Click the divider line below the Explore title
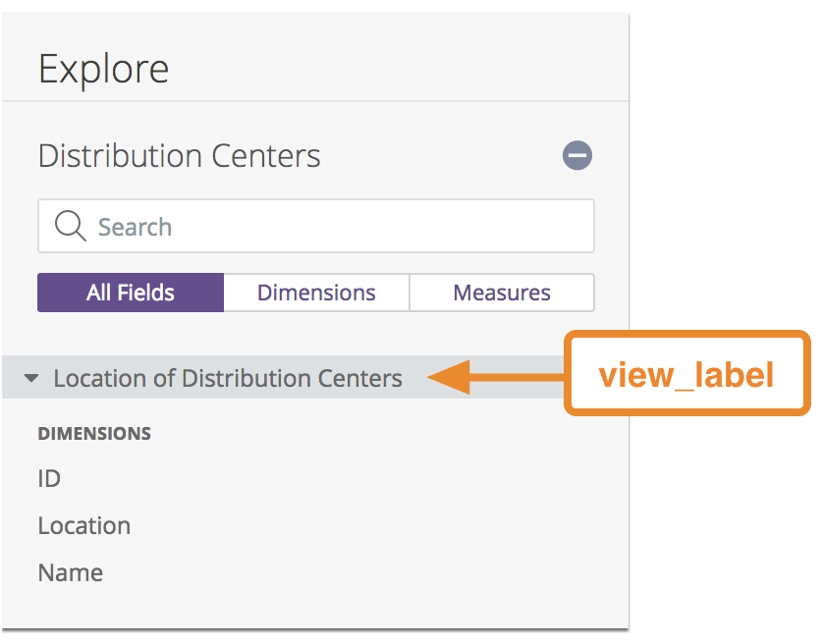This screenshot has width=821, height=644. pyautogui.click(x=314, y=101)
